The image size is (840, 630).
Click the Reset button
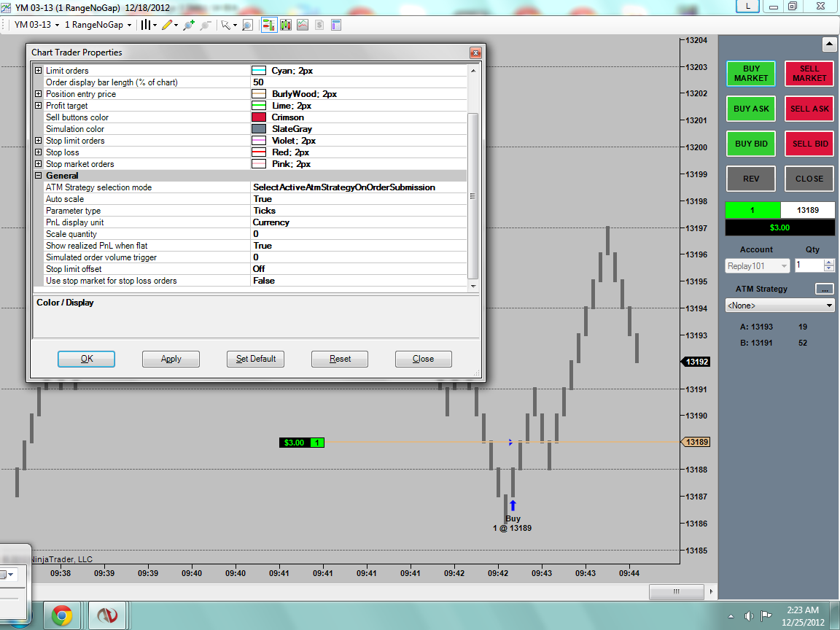coord(340,359)
